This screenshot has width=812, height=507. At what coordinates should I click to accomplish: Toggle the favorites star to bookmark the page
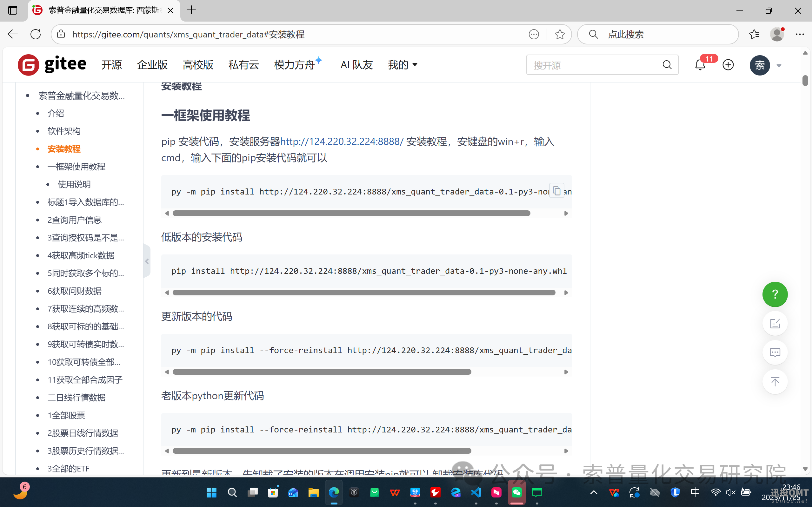click(x=559, y=34)
